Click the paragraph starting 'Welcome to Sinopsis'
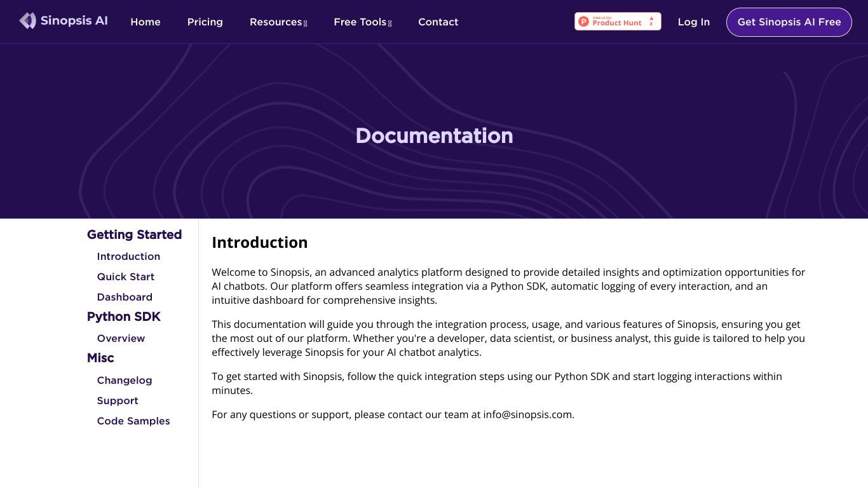Image resolution: width=868 pixels, height=488 pixels. coord(508,286)
